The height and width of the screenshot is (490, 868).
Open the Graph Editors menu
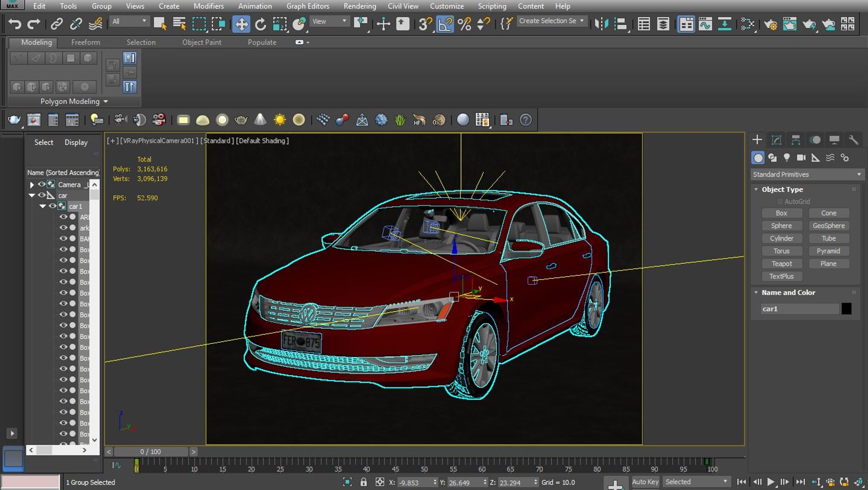click(307, 6)
